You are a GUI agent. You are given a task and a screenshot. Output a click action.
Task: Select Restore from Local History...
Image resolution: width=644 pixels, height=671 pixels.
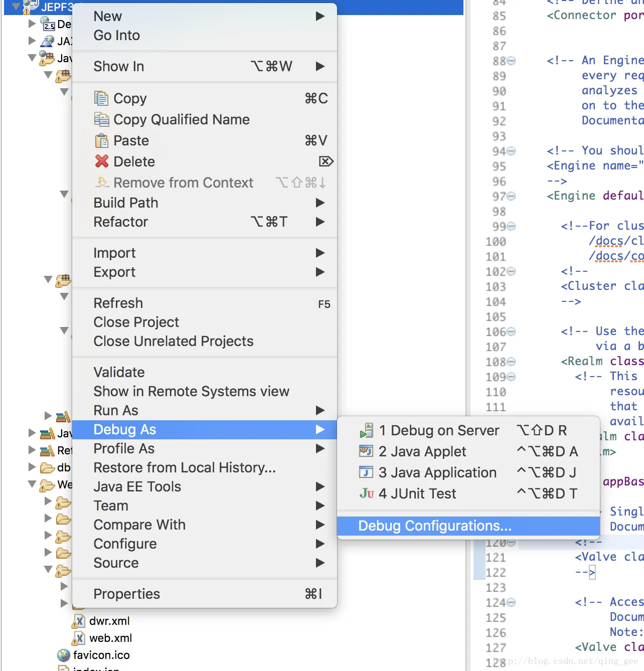coord(205,467)
